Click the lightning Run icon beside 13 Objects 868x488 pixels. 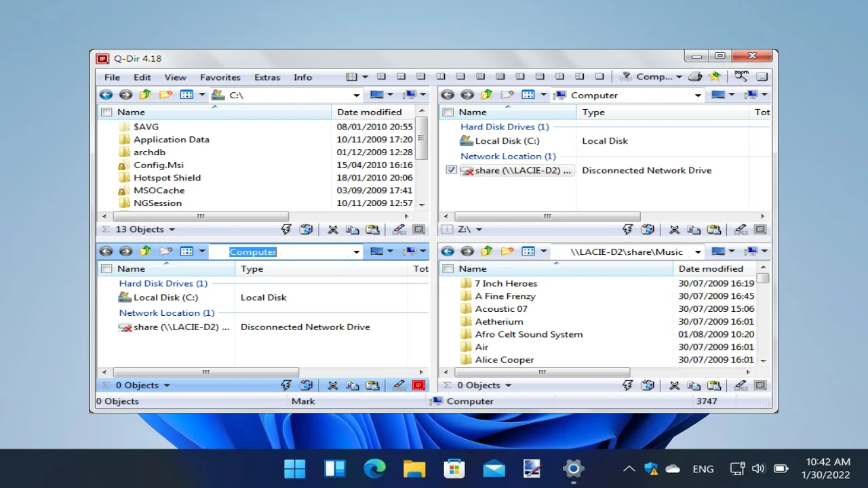click(x=286, y=230)
